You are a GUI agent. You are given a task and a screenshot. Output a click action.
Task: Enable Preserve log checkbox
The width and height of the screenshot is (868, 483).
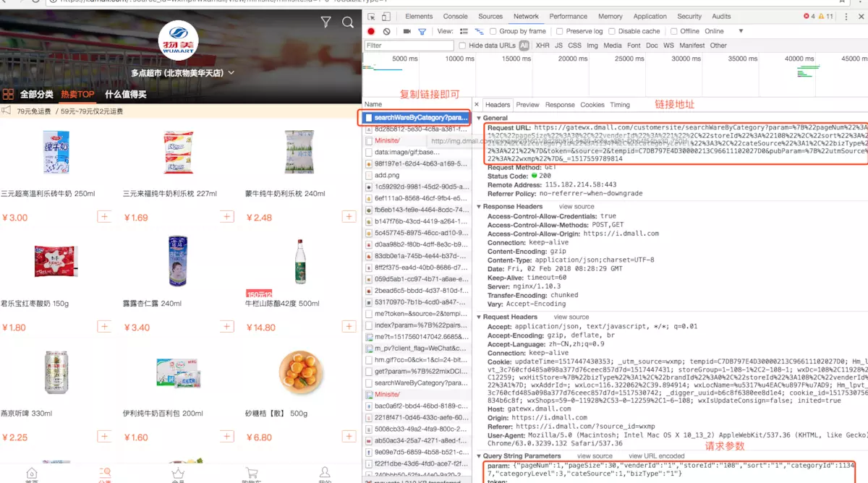(x=560, y=31)
